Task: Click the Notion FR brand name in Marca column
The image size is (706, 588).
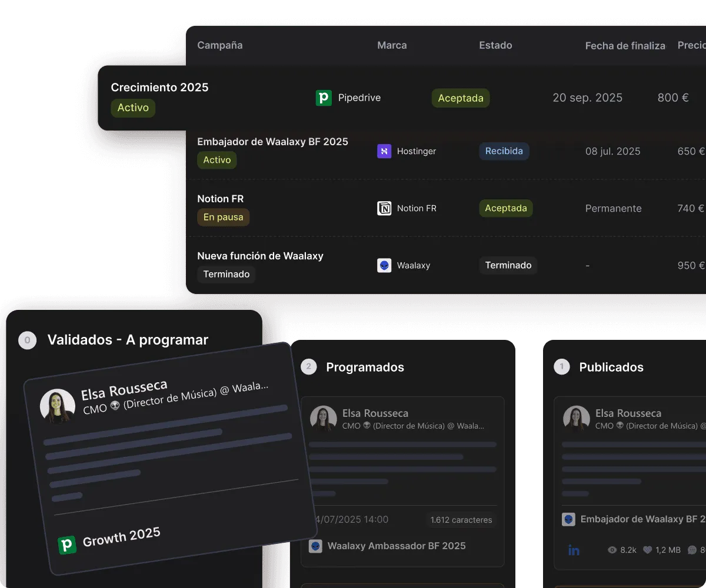Action: [417, 208]
